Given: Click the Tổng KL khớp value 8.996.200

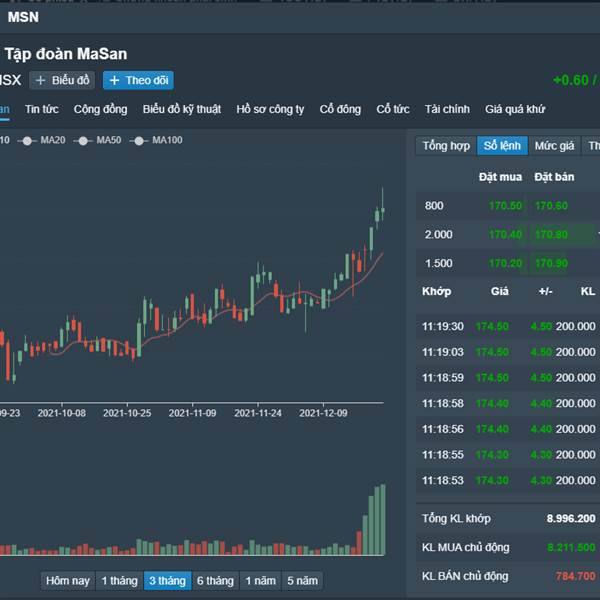Looking at the screenshot, I should pos(571,518).
